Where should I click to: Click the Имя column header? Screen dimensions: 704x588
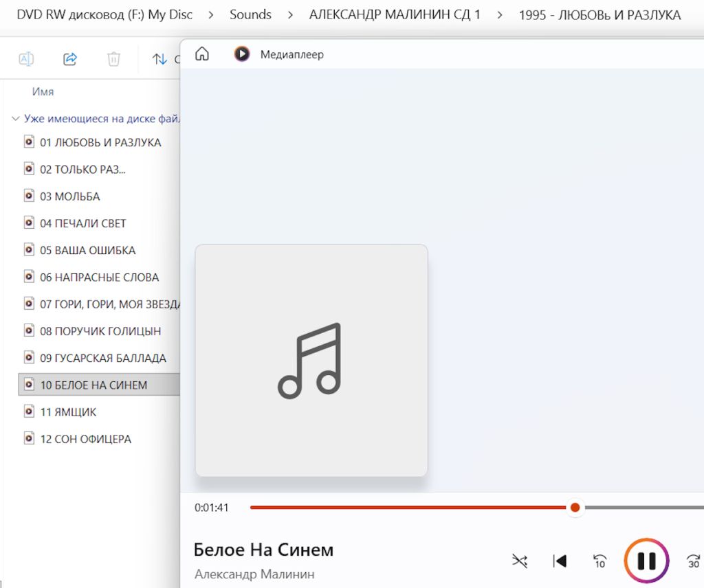coord(43,91)
